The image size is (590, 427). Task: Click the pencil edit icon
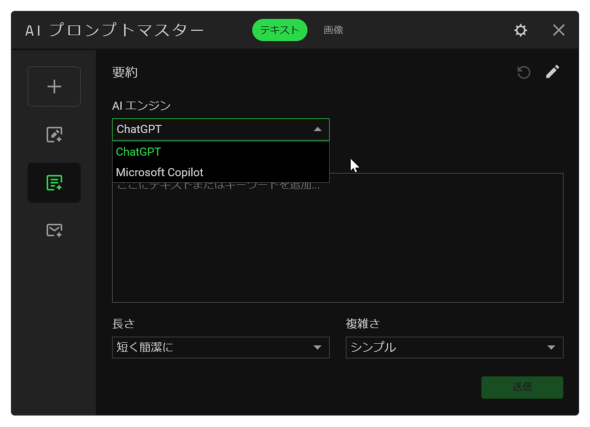coord(552,72)
